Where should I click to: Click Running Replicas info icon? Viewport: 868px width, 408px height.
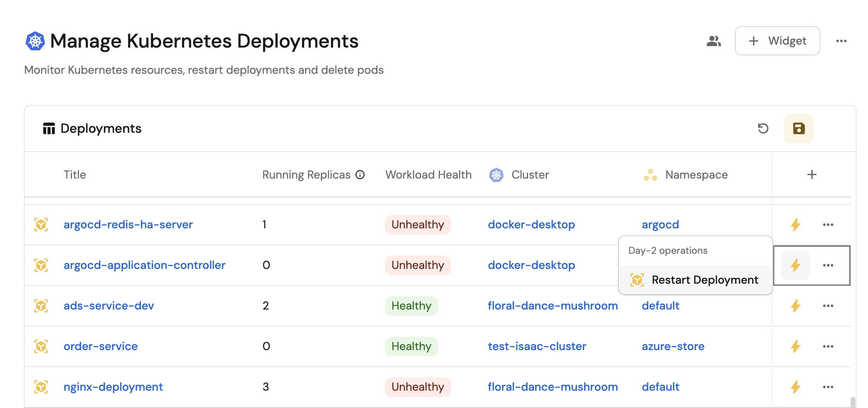pos(360,175)
